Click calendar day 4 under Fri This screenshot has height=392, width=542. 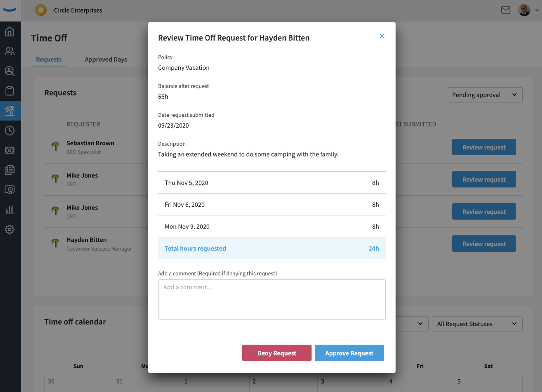click(420, 383)
